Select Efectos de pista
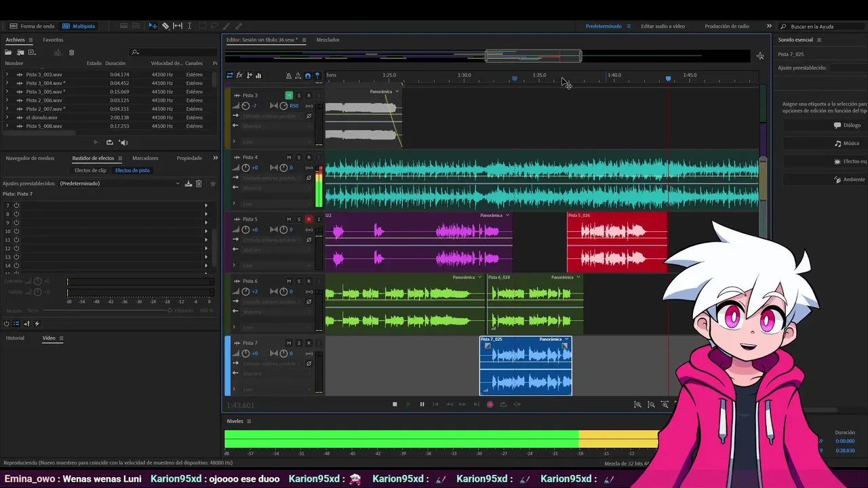Image resolution: width=868 pixels, height=488 pixels. 132,171
